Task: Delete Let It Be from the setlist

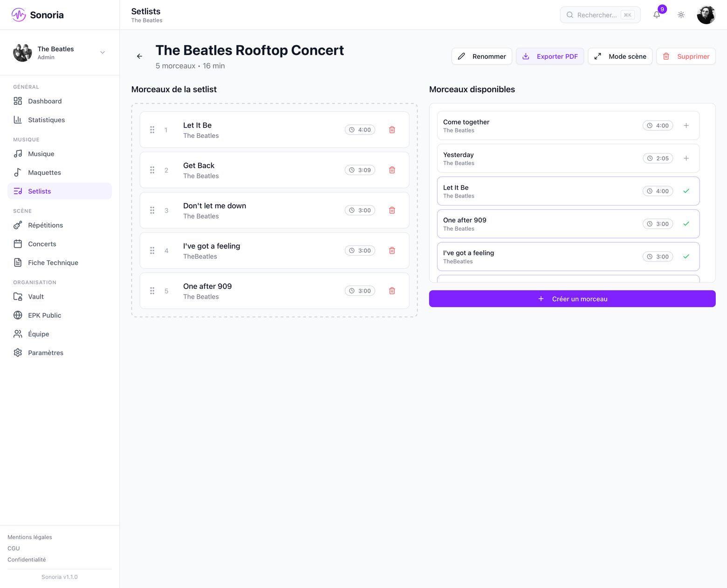Action: click(392, 130)
